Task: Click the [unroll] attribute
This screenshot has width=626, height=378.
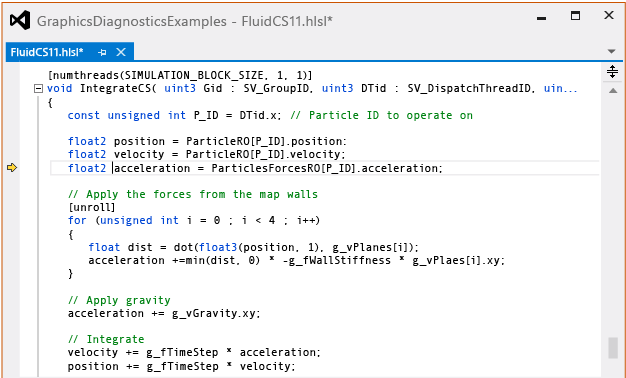Action: click(91, 207)
